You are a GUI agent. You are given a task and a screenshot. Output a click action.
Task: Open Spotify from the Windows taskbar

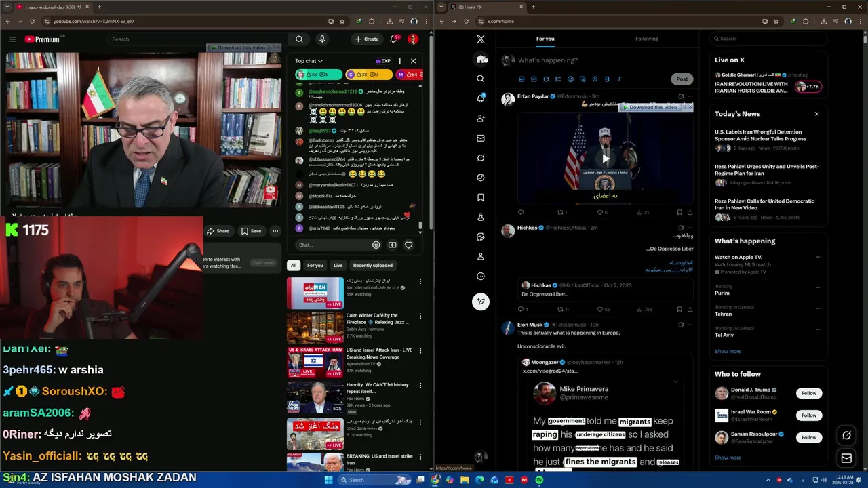[539, 480]
